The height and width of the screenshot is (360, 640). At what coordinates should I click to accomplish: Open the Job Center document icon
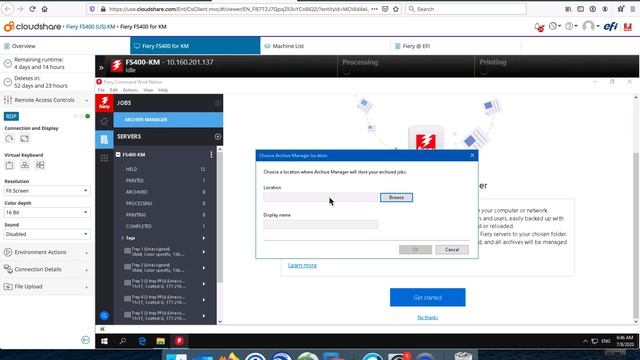(104, 139)
